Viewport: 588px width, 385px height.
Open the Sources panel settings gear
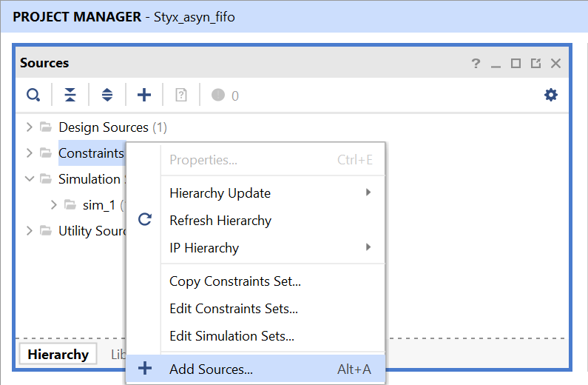tap(551, 95)
